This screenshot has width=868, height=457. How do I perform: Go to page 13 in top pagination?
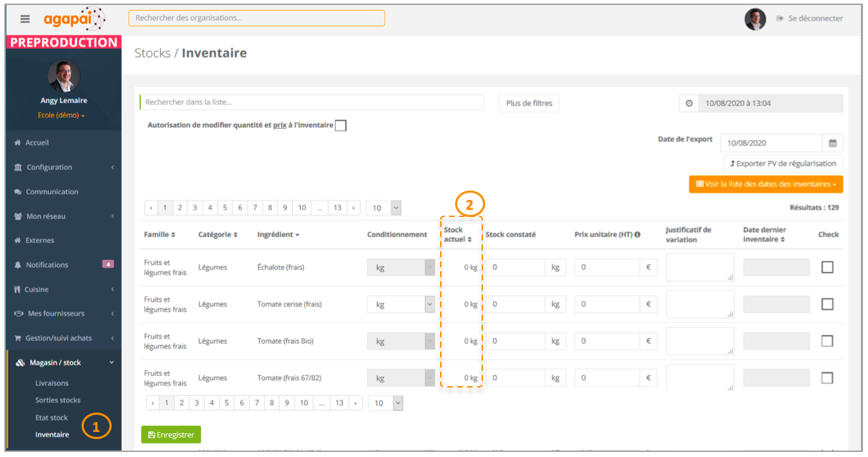coord(337,208)
